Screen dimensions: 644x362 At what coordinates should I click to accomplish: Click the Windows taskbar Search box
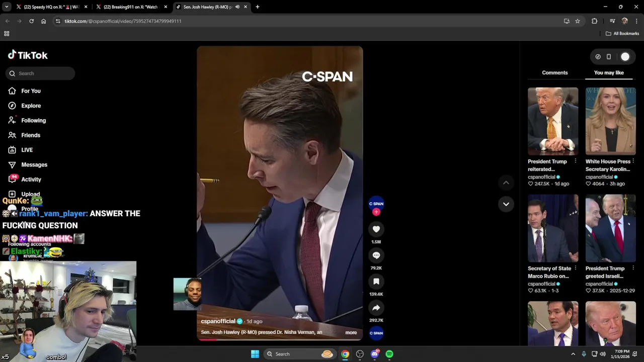[x=300, y=354]
